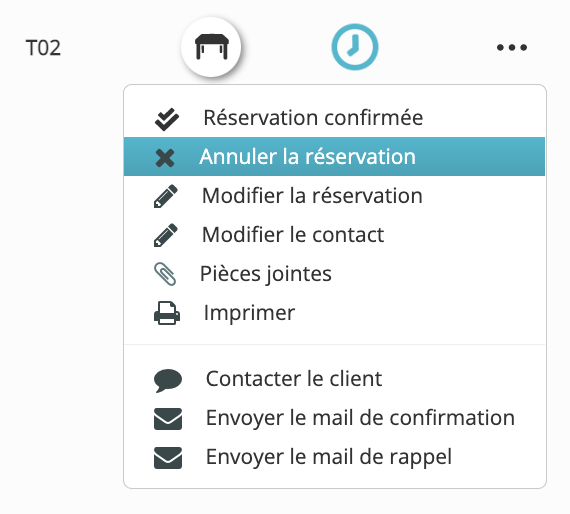Click envelope icon beside mail de rappel
Screen dimensions: 570x514
click(x=168, y=458)
